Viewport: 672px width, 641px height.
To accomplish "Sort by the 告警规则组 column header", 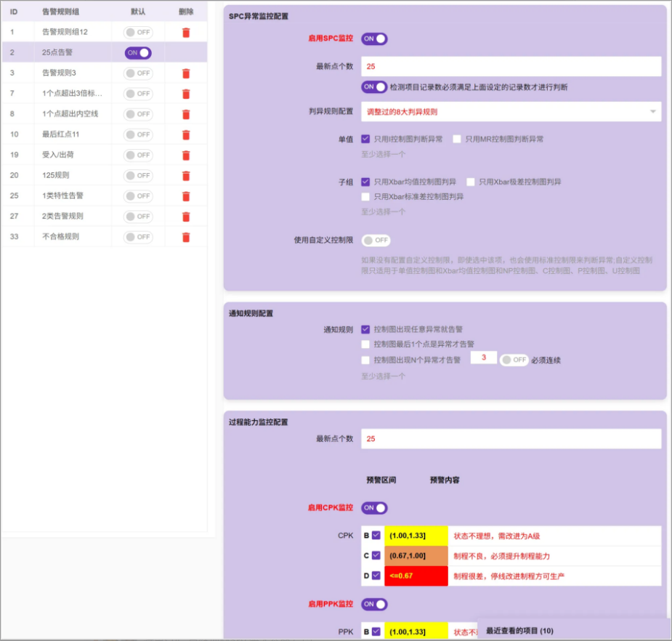I will (x=61, y=12).
